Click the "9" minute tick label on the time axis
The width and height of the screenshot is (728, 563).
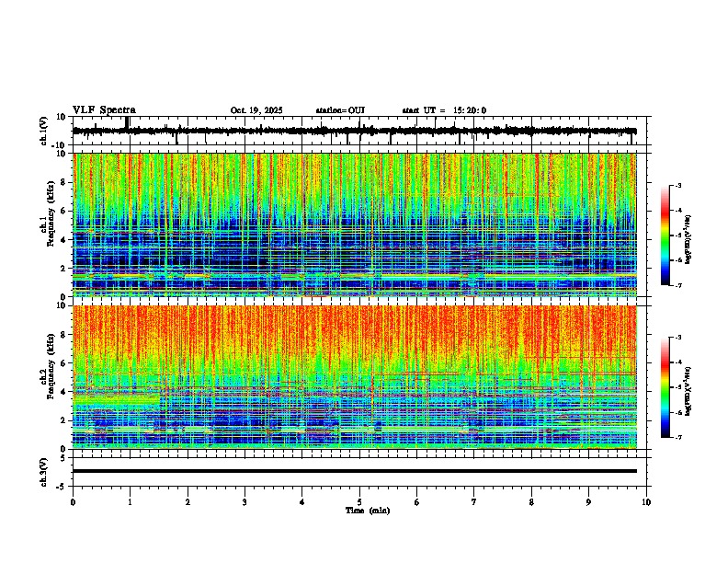[588, 502]
